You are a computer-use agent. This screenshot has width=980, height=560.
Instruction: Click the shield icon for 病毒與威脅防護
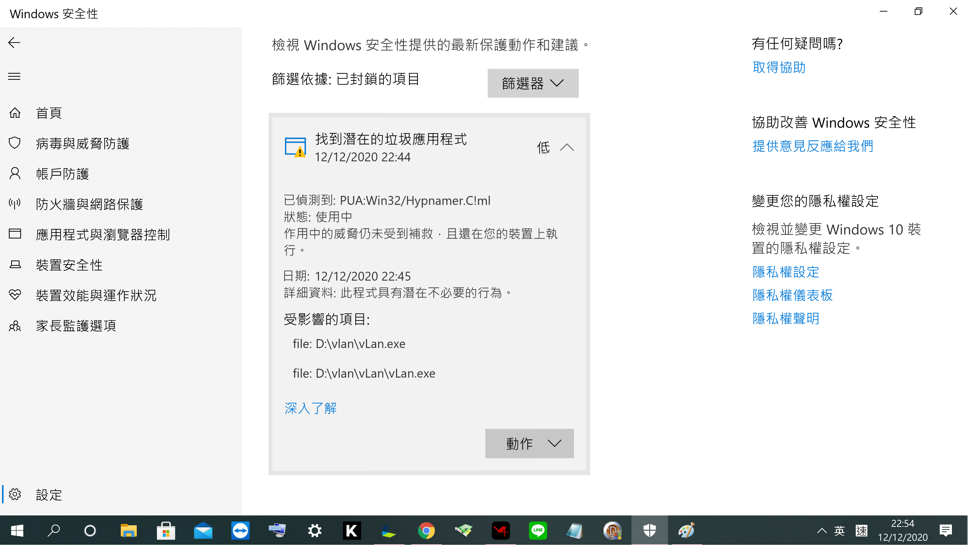click(15, 143)
